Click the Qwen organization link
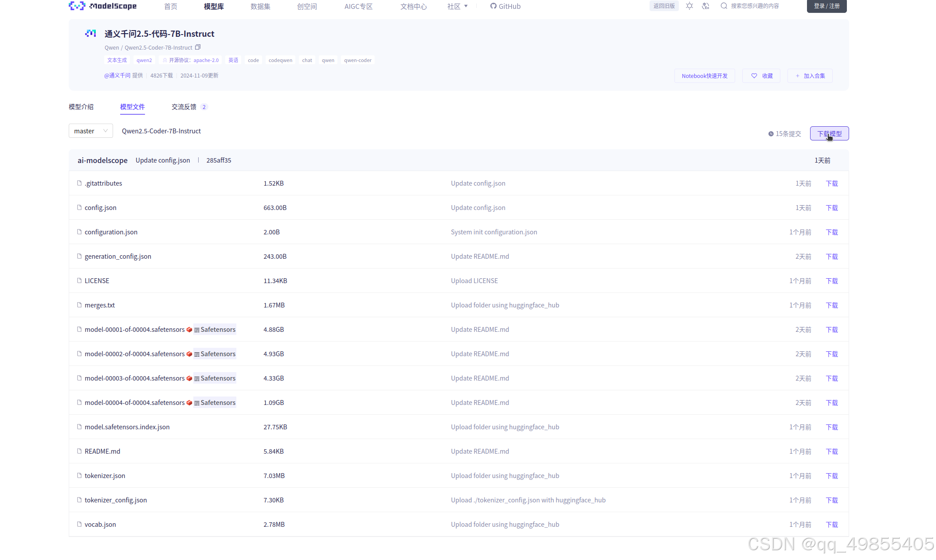The image size is (936, 560). coord(112,47)
